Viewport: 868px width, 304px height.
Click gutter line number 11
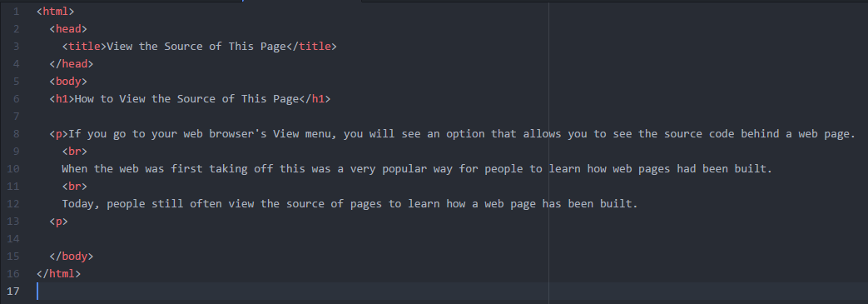click(x=14, y=187)
